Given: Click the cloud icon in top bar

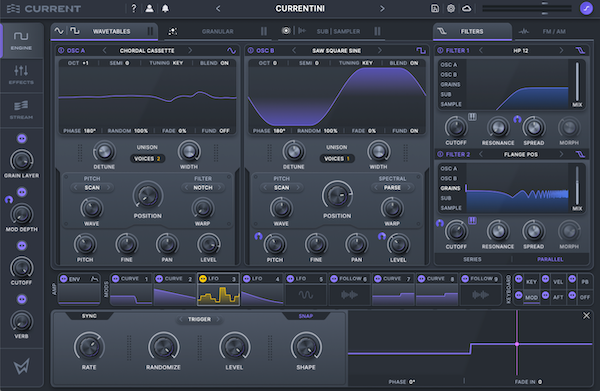Looking at the screenshot, I should click(466, 8).
